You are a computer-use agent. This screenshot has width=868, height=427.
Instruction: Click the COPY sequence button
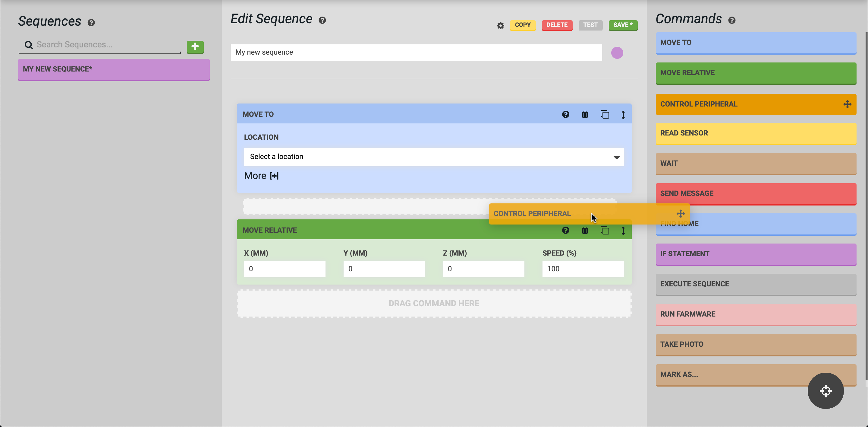point(523,25)
